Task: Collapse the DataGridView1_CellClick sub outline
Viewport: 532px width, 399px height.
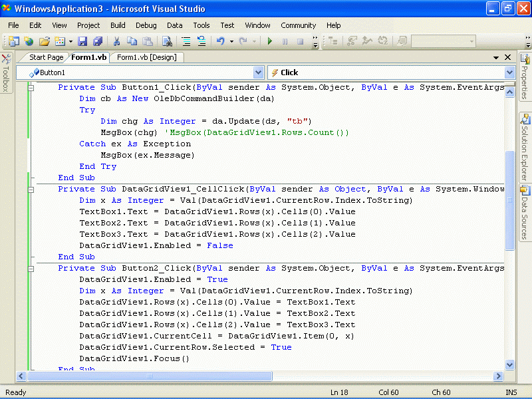Action: 31,190
